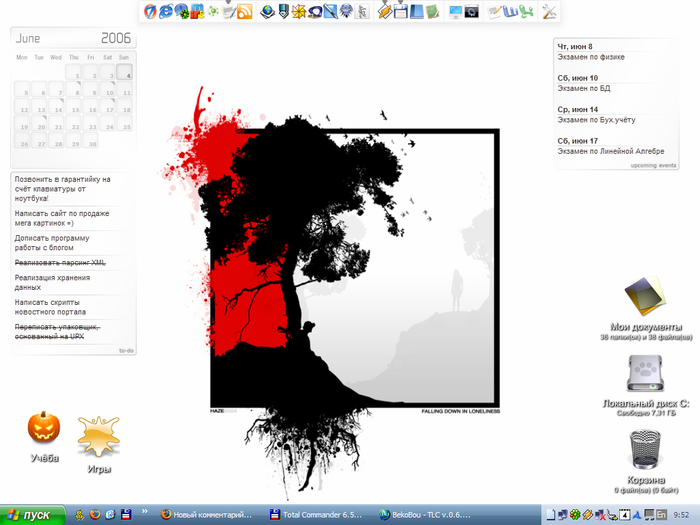700x525 pixels.
Task: Click the upcoming events widget label
Action: click(653, 165)
